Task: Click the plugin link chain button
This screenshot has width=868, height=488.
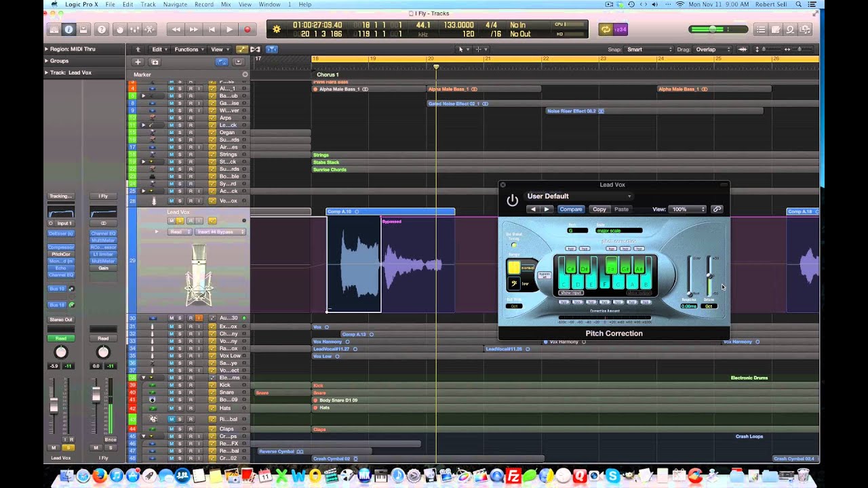Action: 717,209
